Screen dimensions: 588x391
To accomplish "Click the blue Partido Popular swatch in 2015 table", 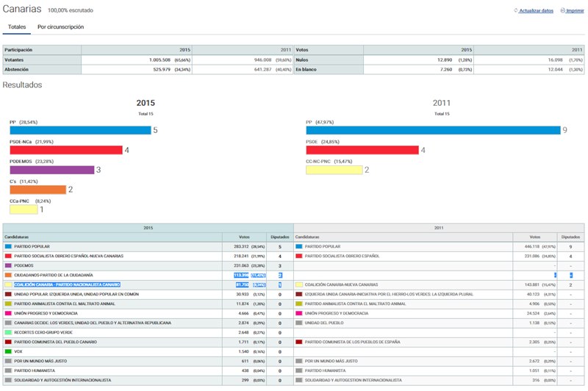I will click(x=8, y=246).
